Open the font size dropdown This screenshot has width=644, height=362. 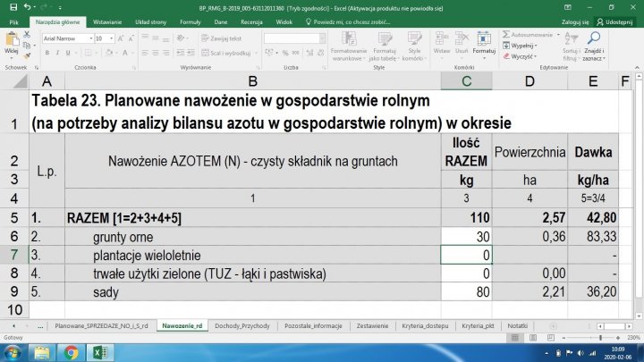[111, 38]
